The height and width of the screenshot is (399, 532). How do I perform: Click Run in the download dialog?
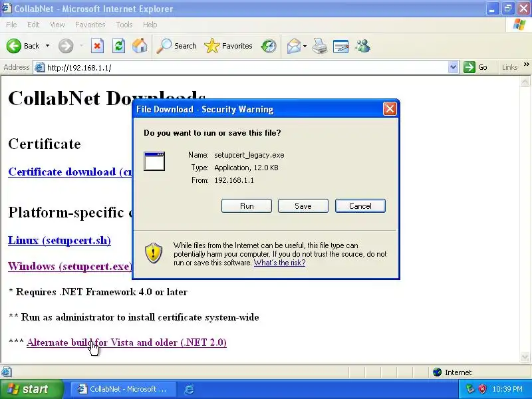[x=247, y=206]
